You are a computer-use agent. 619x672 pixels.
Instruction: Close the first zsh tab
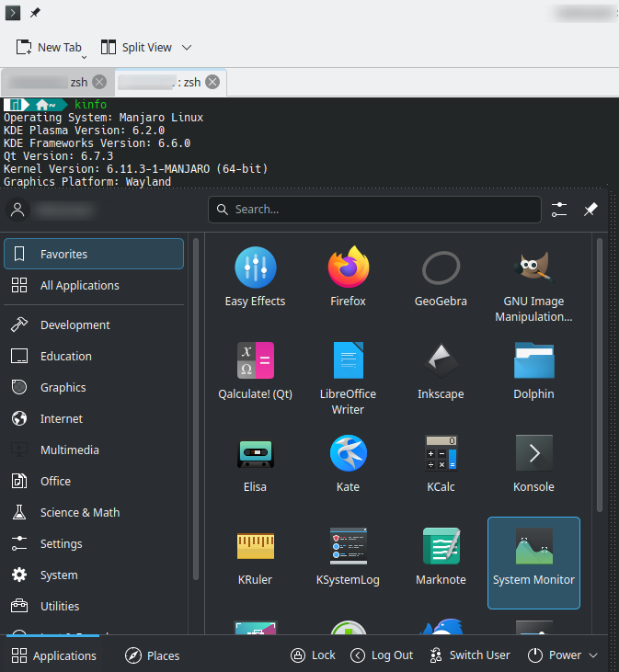pos(99,82)
